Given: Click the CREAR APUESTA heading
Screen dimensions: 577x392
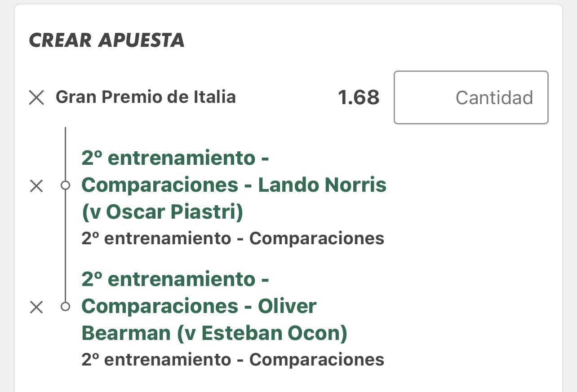Looking at the screenshot, I should [x=107, y=40].
